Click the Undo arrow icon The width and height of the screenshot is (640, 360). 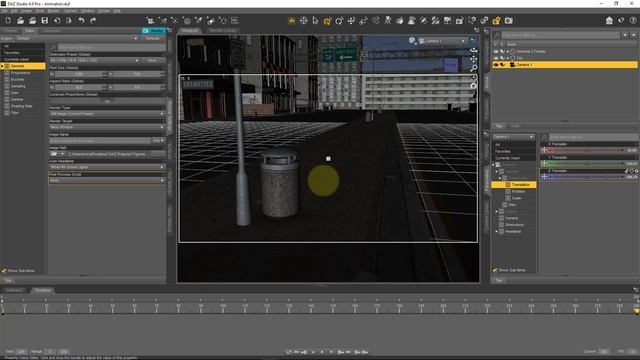[81, 20]
